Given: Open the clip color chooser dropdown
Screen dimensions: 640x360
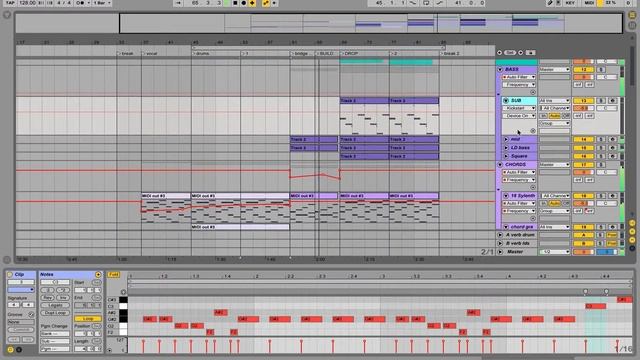Looking at the screenshot, I should pyautogui.click(x=21, y=289).
